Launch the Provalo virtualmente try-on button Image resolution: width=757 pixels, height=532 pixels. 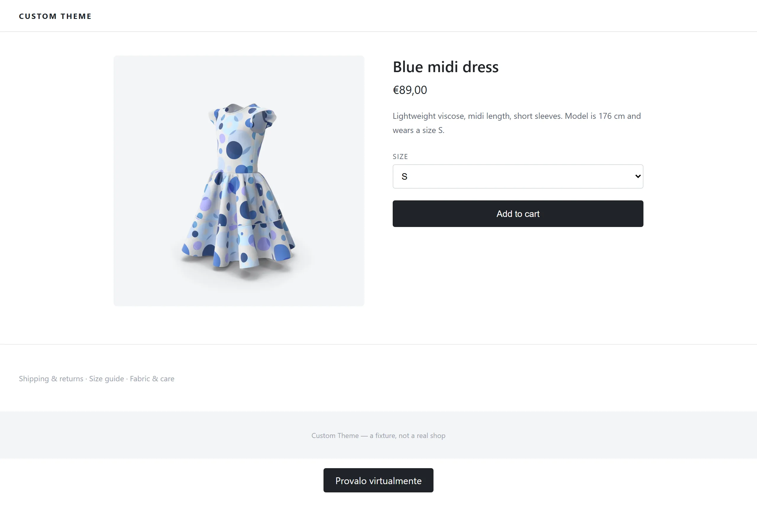(x=378, y=480)
